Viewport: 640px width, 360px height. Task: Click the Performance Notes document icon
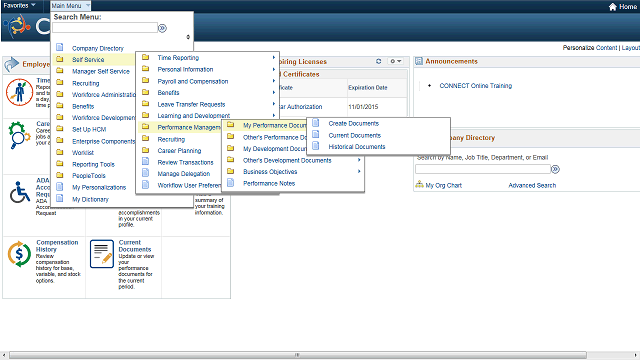click(231, 183)
